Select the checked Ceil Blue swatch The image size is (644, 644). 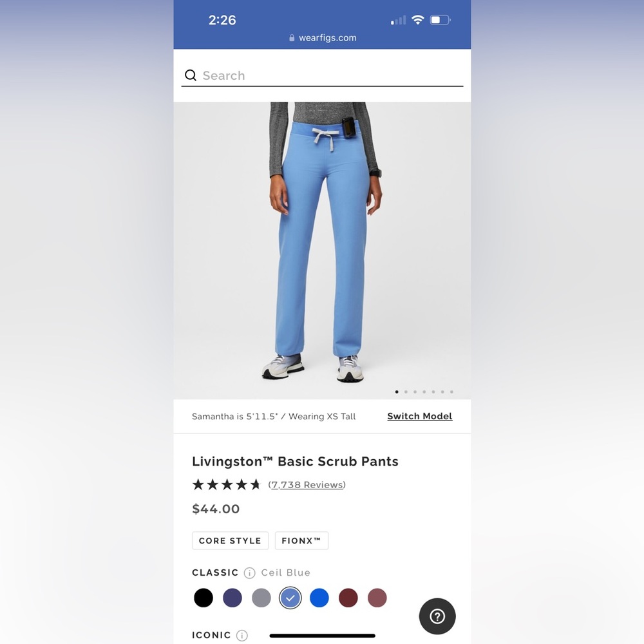290,598
